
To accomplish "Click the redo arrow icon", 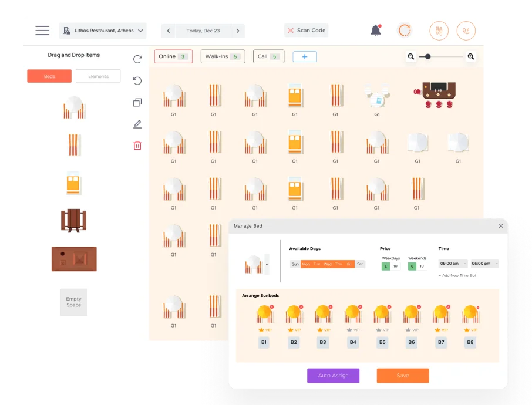I will coord(137,59).
